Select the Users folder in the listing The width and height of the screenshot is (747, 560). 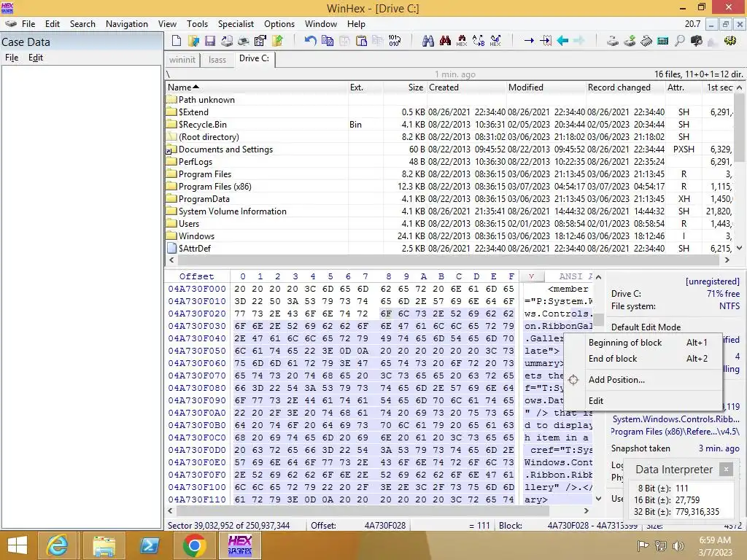click(x=449, y=224)
